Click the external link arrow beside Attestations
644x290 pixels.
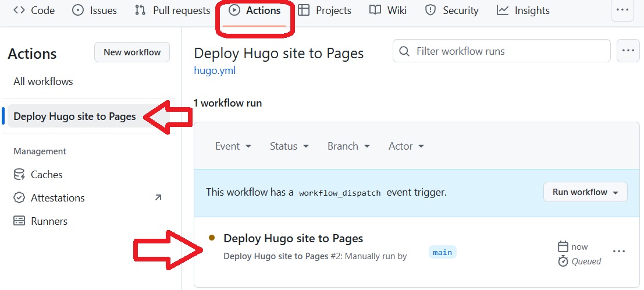click(158, 198)
